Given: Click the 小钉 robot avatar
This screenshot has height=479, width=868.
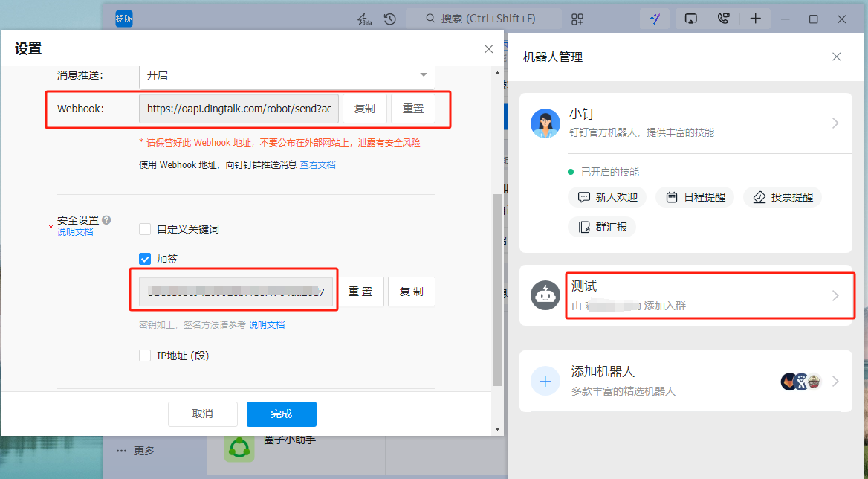Looking at the screenshot, I should 545,123.
